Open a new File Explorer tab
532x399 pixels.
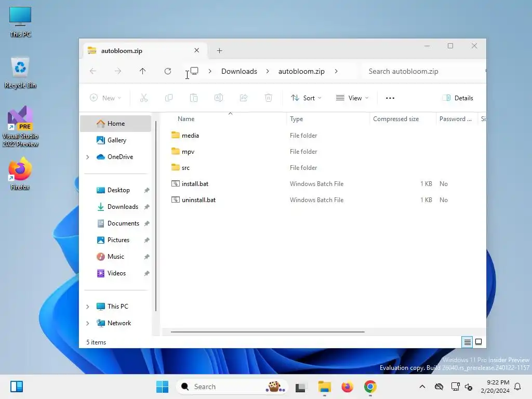[220, 50]
